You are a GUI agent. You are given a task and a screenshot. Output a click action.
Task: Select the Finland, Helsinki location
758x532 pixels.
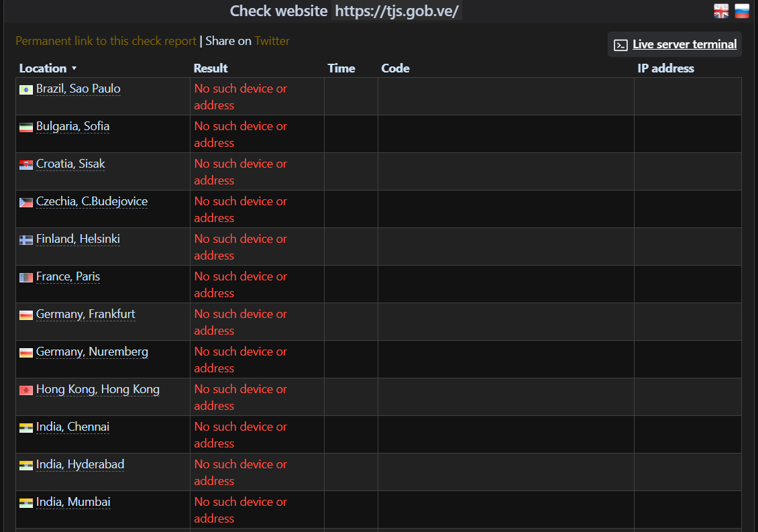pyautogui.click(x=78, y=240)
